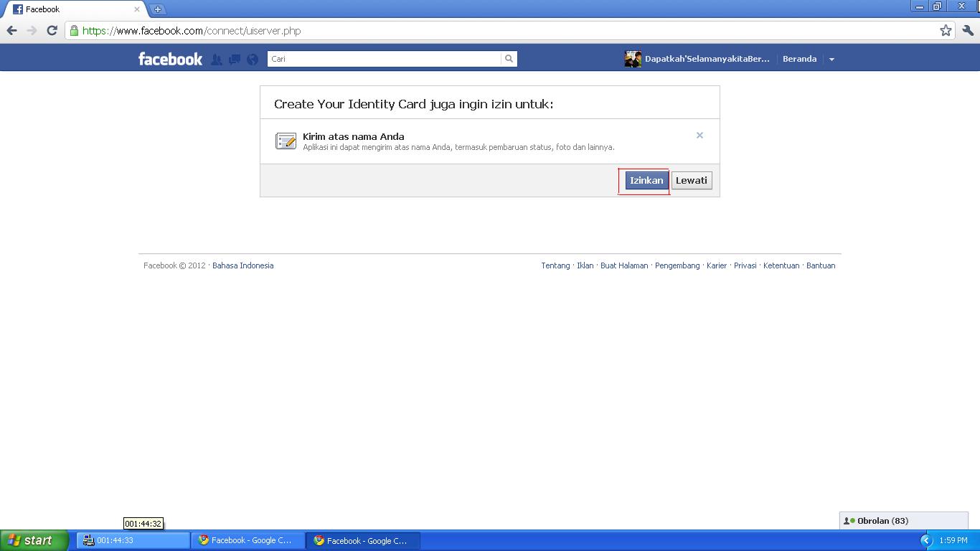The width and height of the screenshot is (980, 551).
Task: Click the search magnifier button
Action: coord(509,59)
